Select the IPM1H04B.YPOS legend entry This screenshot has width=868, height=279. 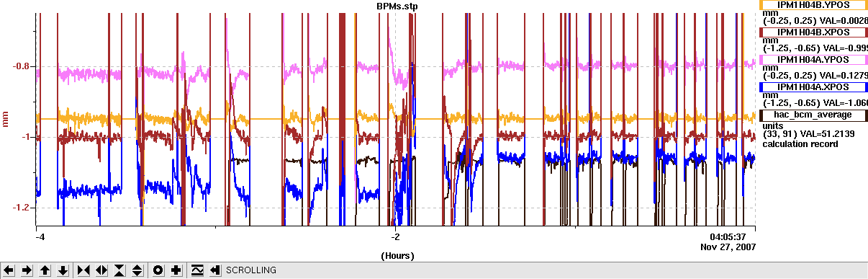tap(814, 4)
